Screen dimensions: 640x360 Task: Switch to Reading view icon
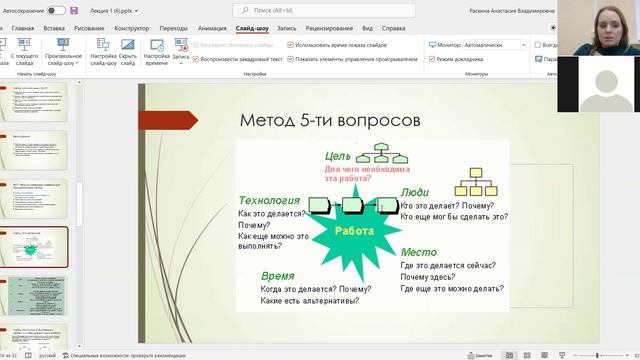[544, 356]
